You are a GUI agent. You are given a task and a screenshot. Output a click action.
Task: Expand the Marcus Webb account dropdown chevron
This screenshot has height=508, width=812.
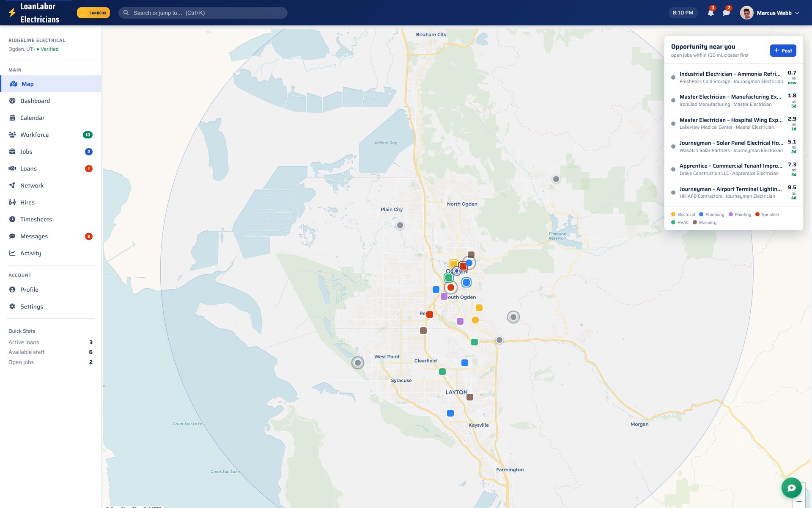coord(797,13)
